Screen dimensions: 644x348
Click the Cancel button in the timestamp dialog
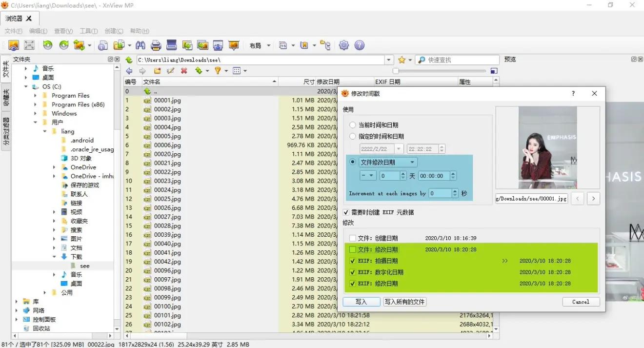click(581, 302)
